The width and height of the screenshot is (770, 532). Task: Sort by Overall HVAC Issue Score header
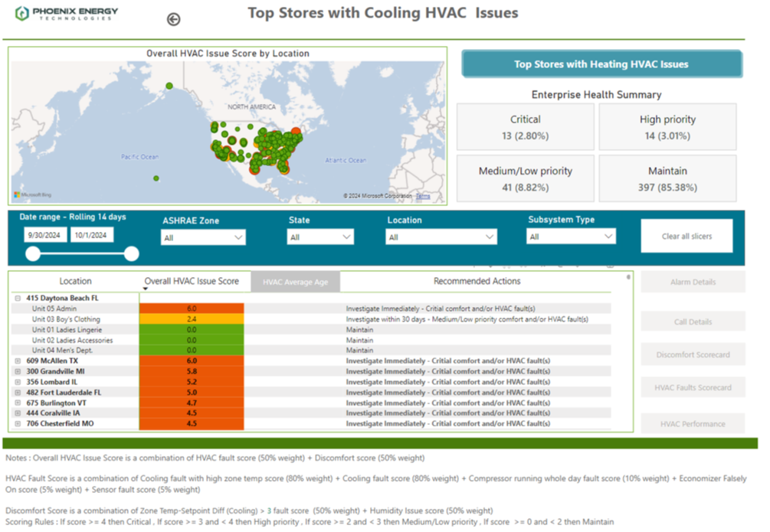click(x=192, y=281)
